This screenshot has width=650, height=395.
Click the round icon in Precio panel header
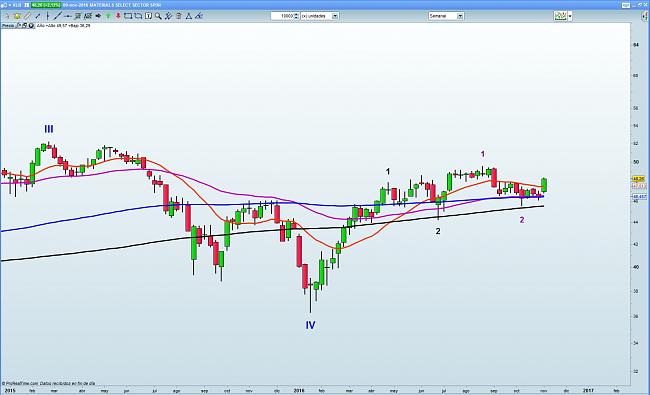[x=31, y=26]
